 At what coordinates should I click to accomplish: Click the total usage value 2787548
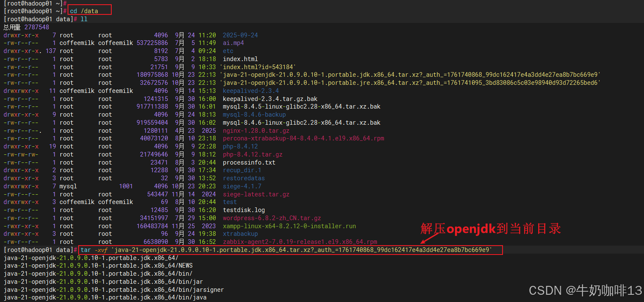37,27
